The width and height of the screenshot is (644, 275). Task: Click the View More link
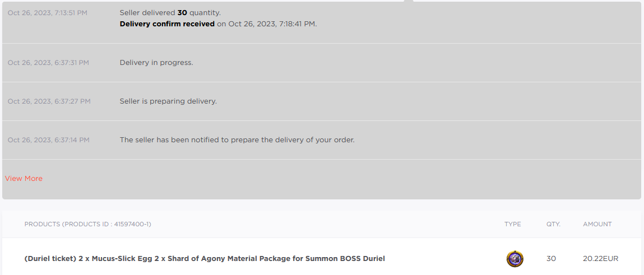tap(24, 179)
